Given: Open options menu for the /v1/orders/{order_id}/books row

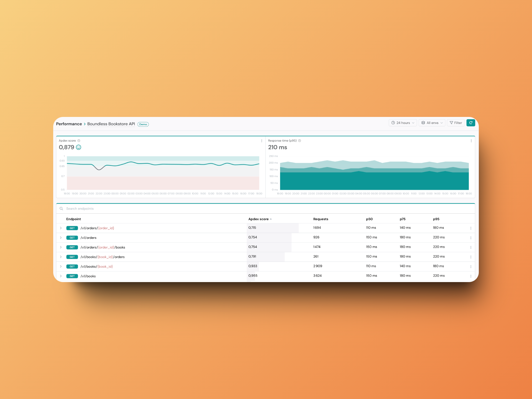Looking at the screenshot, I should pos(471,247).
